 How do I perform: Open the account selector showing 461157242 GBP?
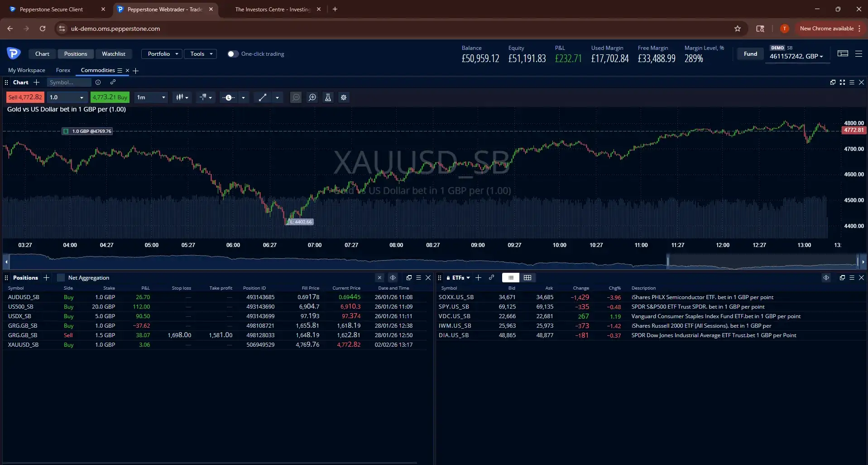[x=797, y=56]
